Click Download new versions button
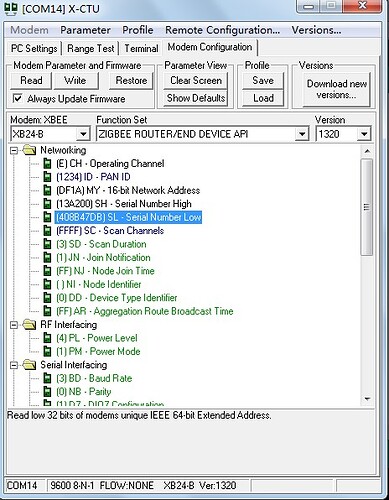 (x=337, y=89)
